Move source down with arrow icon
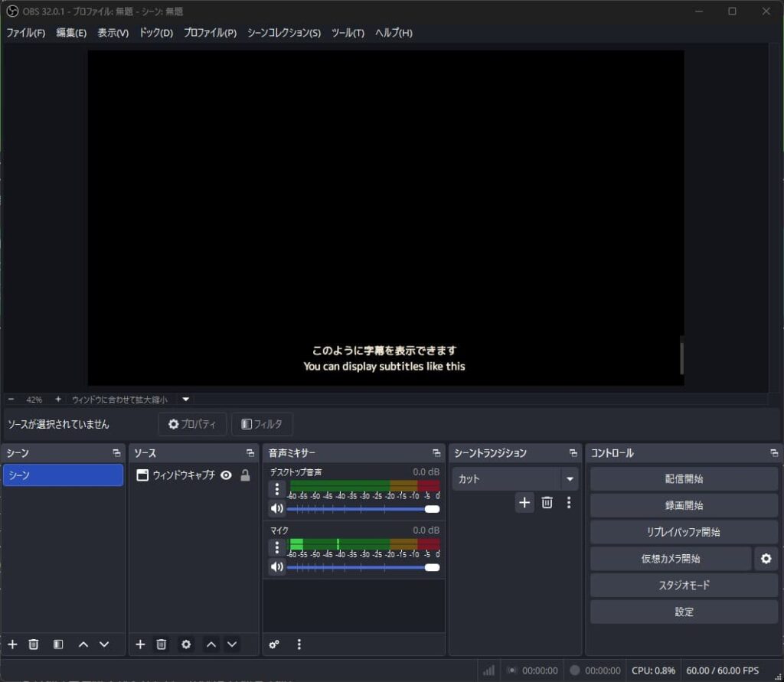 [231, 644]
